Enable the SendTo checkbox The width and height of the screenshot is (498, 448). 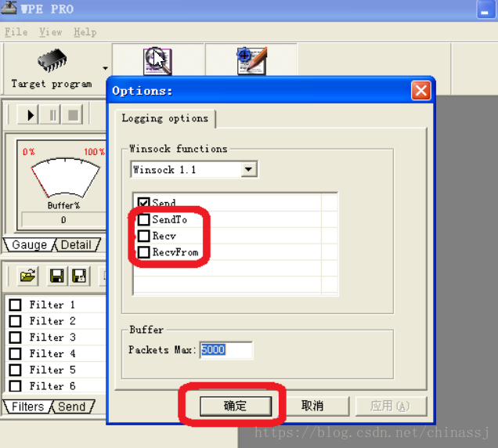[143, 219]
